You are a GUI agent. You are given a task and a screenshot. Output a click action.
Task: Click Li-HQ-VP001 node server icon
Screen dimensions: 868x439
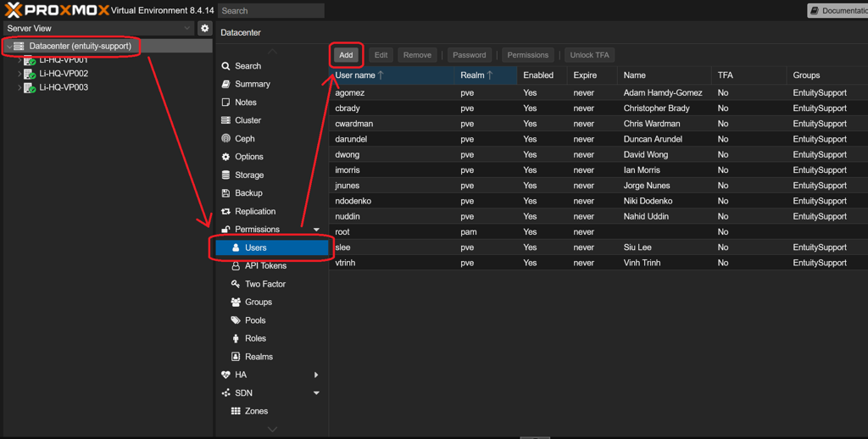click(x=30, y=60)
